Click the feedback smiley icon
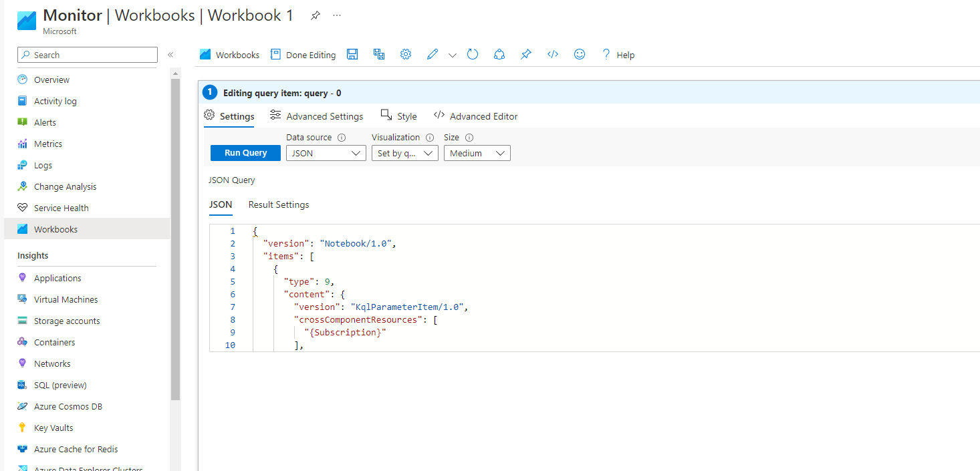980x471 pixels. click(580, 55)
